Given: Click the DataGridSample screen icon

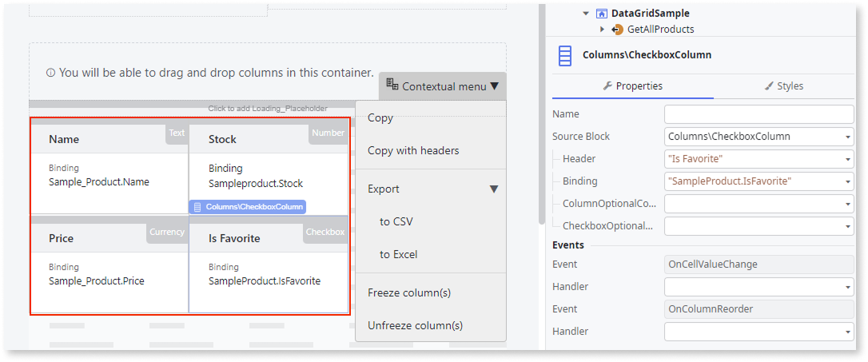Looking at the screenshot, I should pyautogui.click(x=601, y=14).
